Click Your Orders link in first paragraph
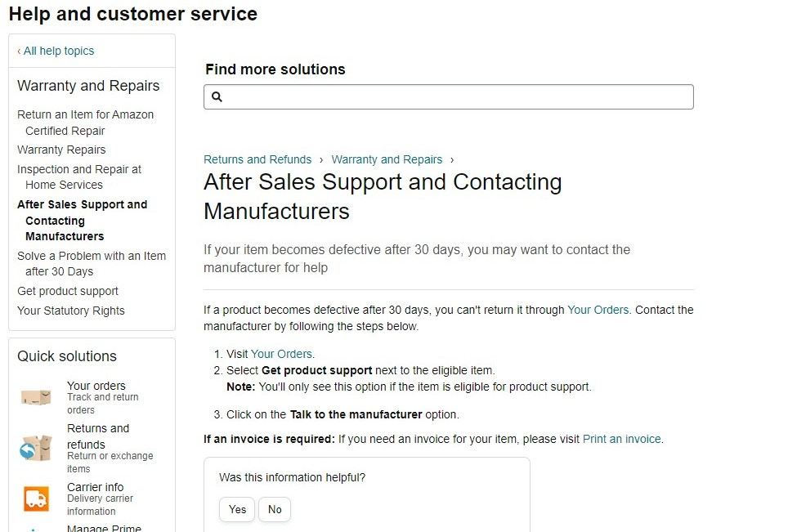Viewport: 797px width, 532px height. coord(598,310)
